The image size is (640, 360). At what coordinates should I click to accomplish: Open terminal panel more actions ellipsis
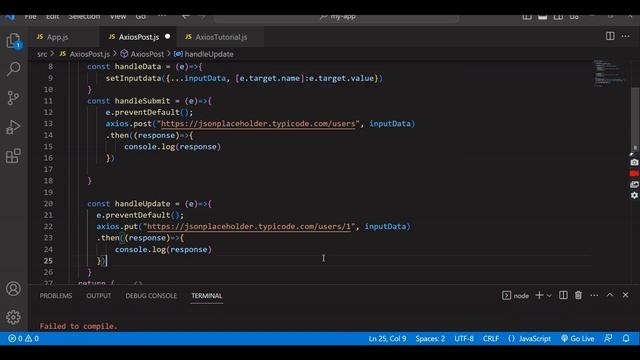594,295
